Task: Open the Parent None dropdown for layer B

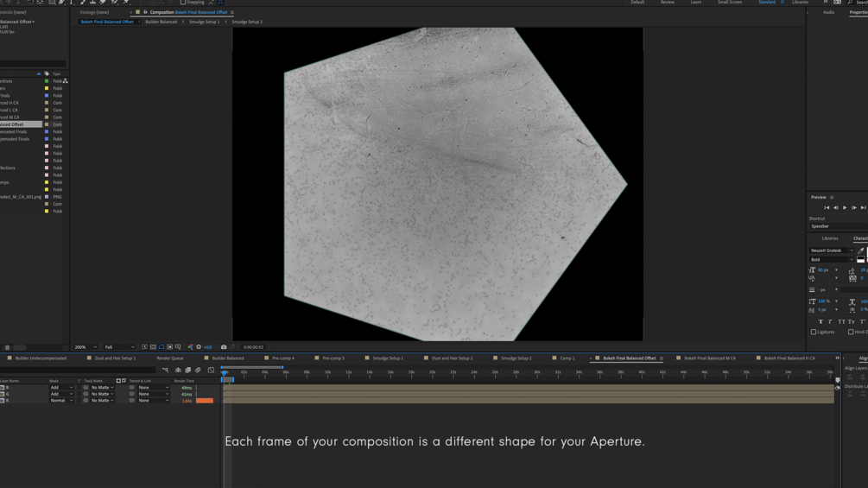Action: coord(153,388)
